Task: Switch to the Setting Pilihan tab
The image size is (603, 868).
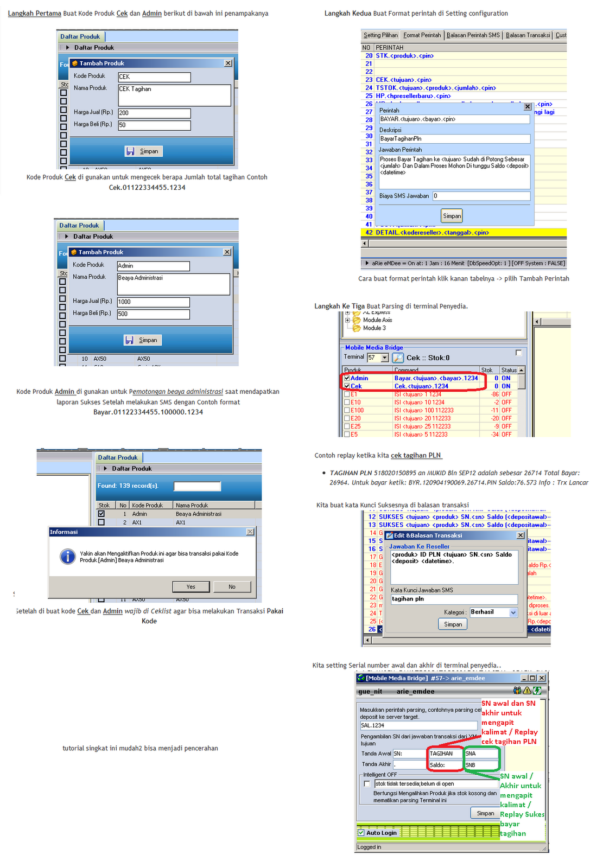Action: [380, 35]
